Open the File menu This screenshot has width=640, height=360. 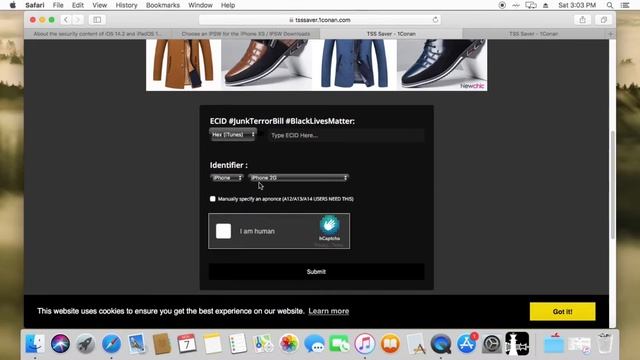pyautogui.click(x=58, y=5)
